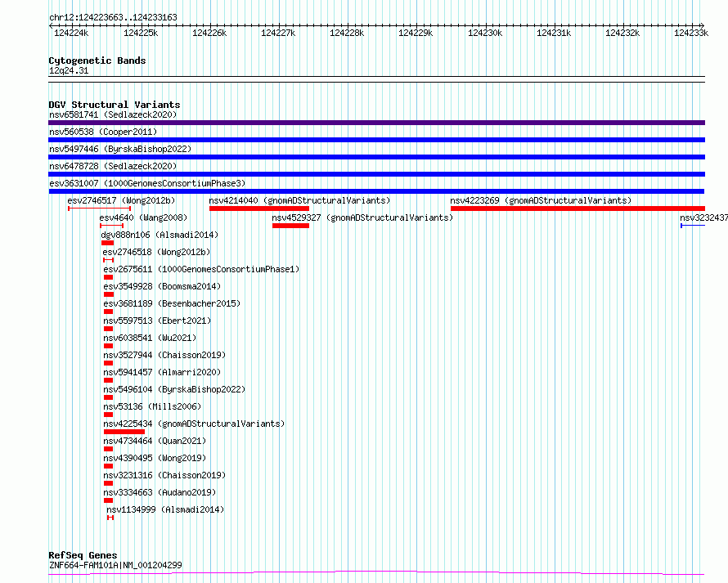Click the blue bar under esv3631007
The image size is (728, 583).
[376, 191]
